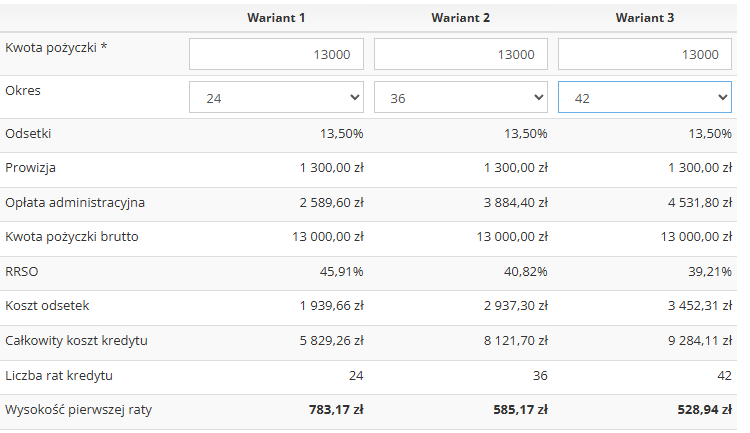Click the Wariant 2 column header
Screen dimensions: 750x433
point(461,18)
